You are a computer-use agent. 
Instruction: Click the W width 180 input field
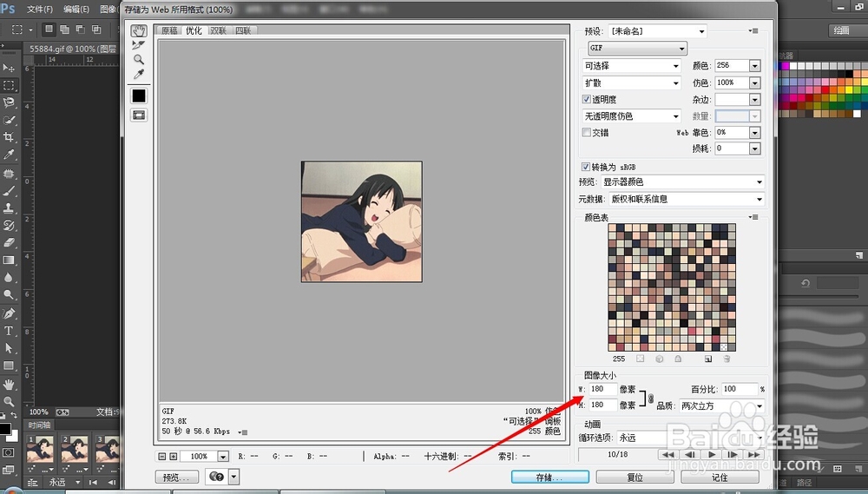point(603,389)
